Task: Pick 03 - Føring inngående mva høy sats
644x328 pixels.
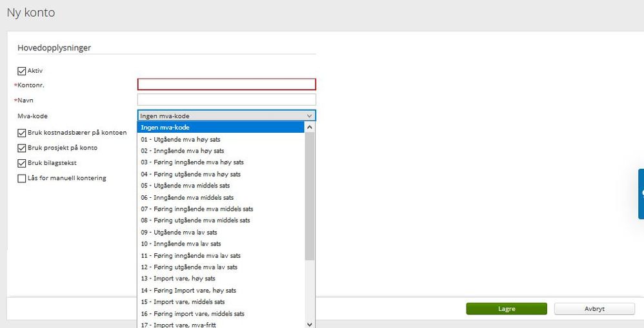Action: 221,162
